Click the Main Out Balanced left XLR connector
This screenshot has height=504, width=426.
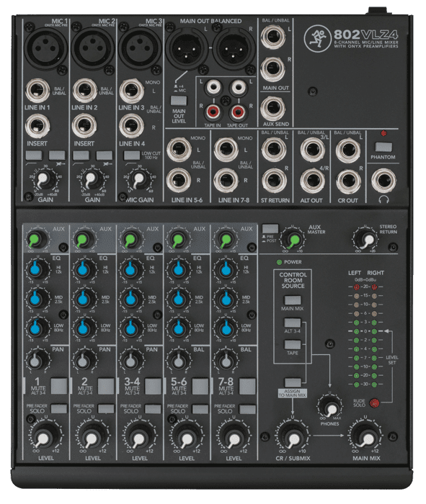pyautogui.click(x=187, y=48)
